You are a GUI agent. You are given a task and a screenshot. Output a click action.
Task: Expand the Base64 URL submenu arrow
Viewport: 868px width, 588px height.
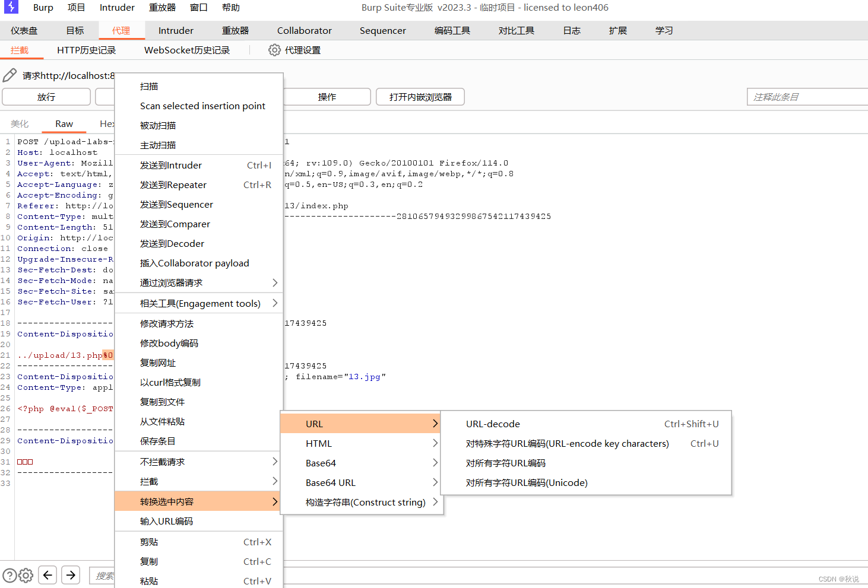pyautogui.click(x=435, y=482)
